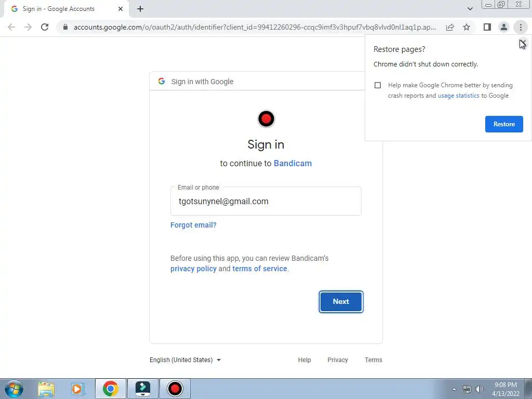
Task: Share this page from the address bar
Action: coord(450,27)
